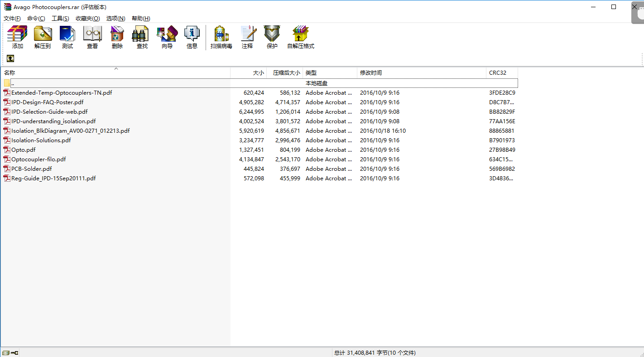Click packed size value 4,856,671

288,130
